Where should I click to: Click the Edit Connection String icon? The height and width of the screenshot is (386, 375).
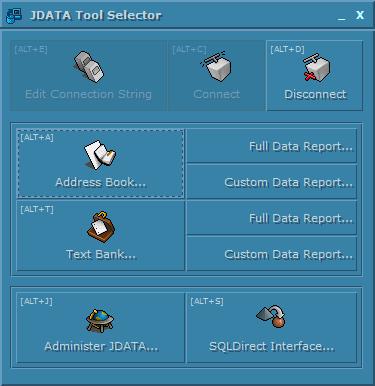tap(88, 67)
